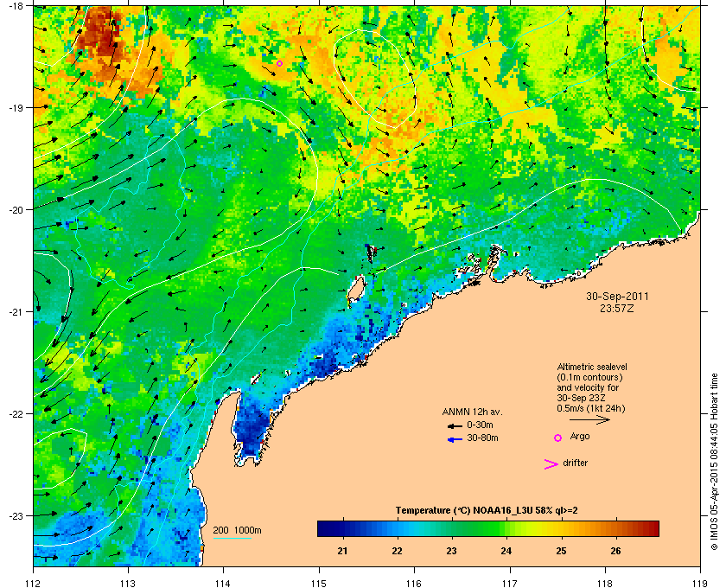This screenshot has width=726, height=588.
Task: Click the magenta drifter symbol in legend
Action: point(551,464)
